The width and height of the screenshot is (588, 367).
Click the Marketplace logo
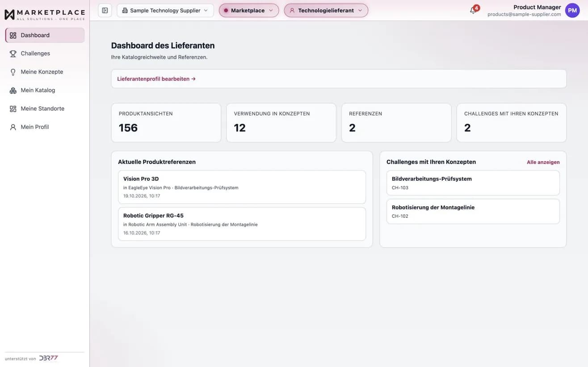click(x=44, y=15)
